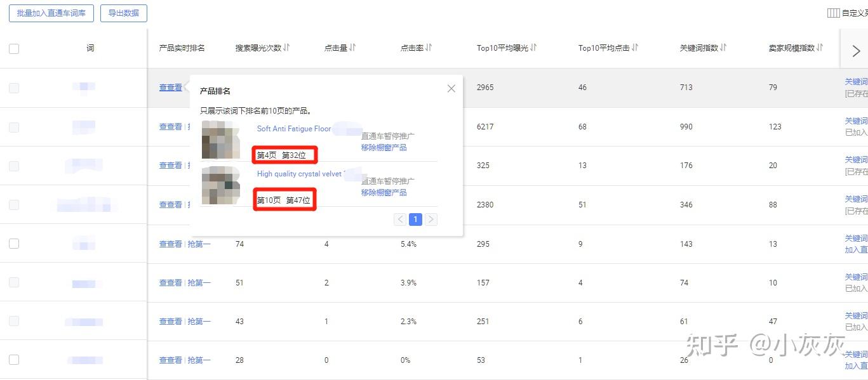Check the row with click rate 2.3%
Screen dimensions: 868x380
[14, 322]
